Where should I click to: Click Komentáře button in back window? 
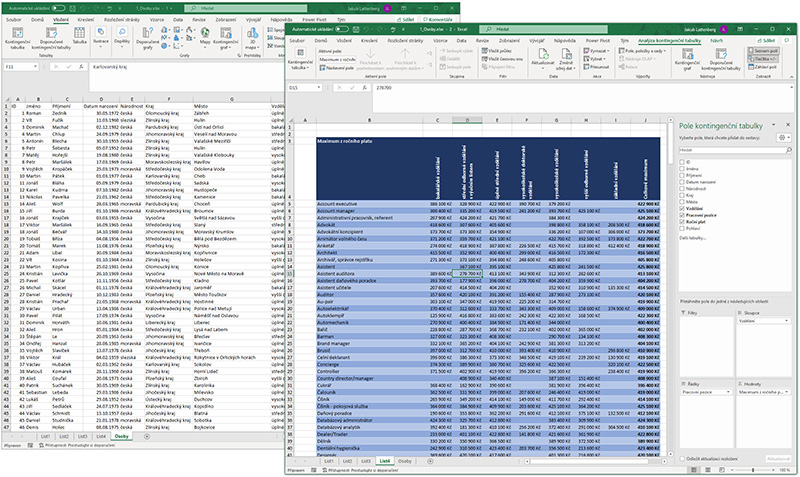437,19
